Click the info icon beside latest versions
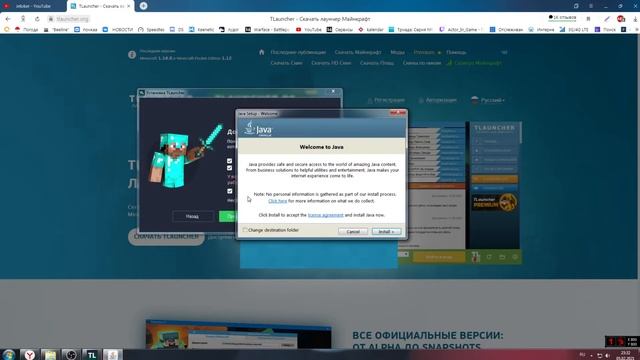The width and height of the screenshot is (640, 360). tap(132, 55)
